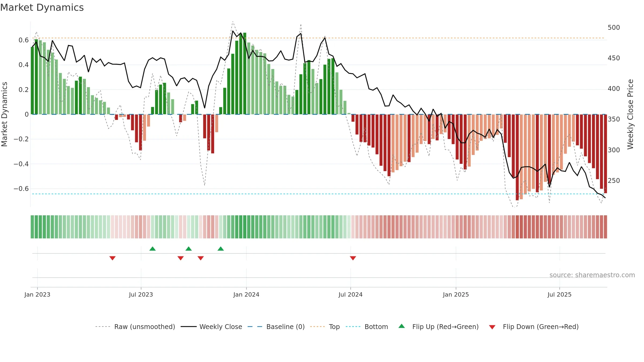The height and width of the screenshot is (362, 644).
Task: Click the Jan 2025 axis label
Action: click(456, 294)
